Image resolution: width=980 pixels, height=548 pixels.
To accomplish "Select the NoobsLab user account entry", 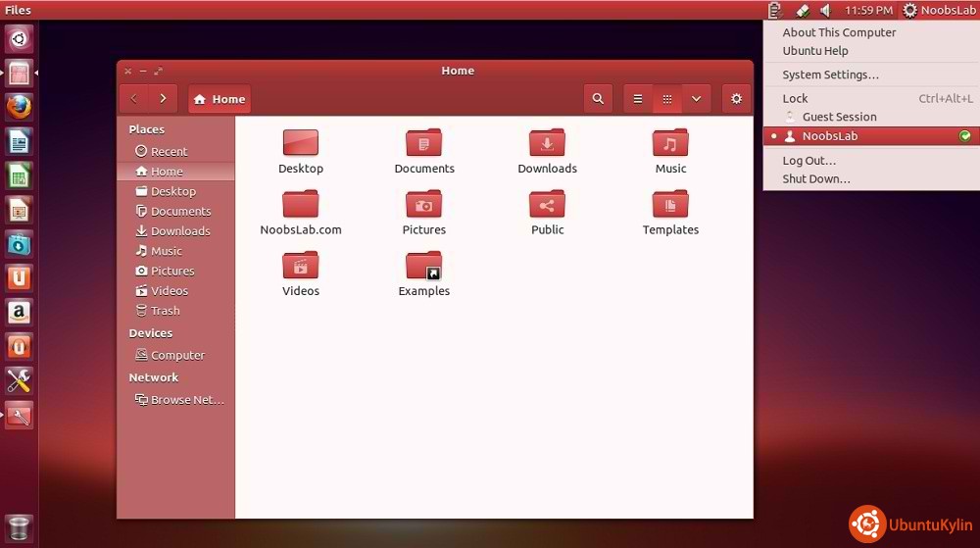I will point(829,136).
